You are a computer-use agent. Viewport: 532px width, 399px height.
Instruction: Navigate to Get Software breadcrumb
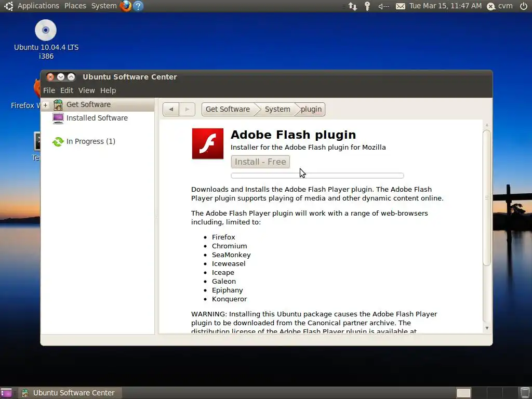point(228,109)
